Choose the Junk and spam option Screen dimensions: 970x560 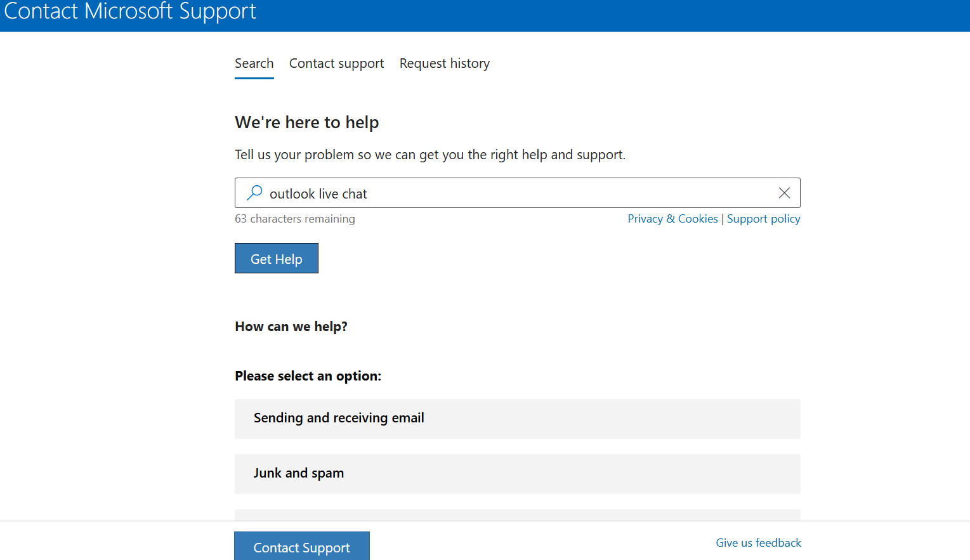click(518, 474)
